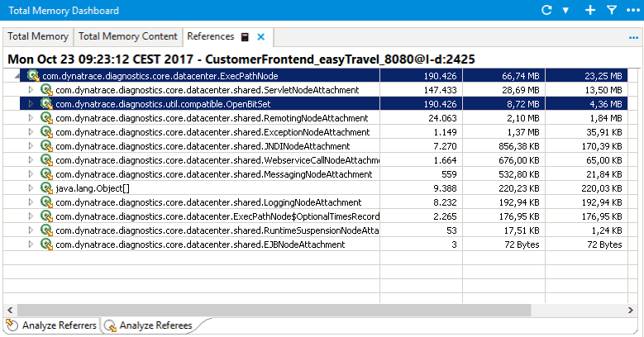Open the Analyze Referrers tab
The height and width of the screenshot is (337, 644).
pos(52,325)
